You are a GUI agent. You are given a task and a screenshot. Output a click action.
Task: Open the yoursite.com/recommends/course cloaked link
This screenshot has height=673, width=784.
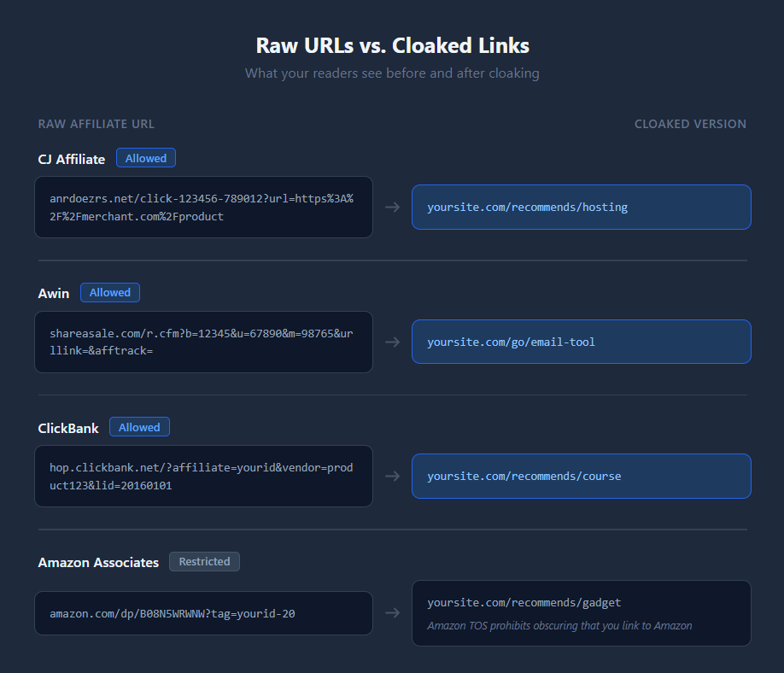pyautogui.click(x=581, y=476)
